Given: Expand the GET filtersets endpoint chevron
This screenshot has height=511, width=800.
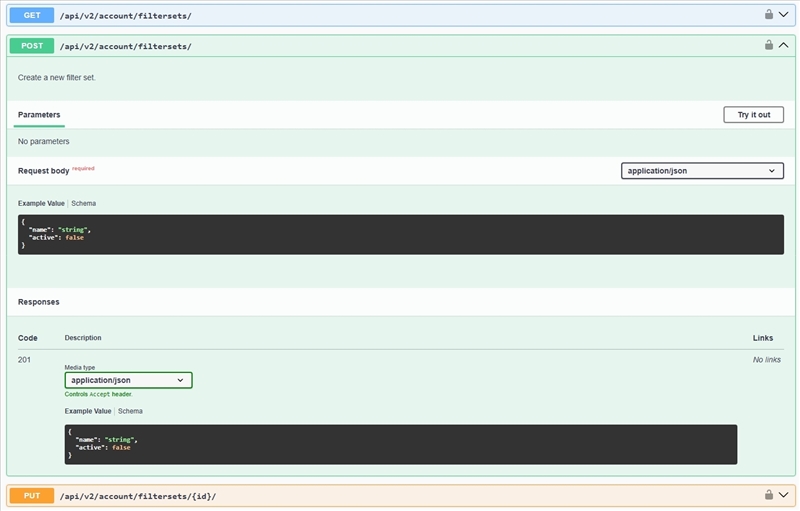Looking at the screenshot, I should [x=784, y=14].
